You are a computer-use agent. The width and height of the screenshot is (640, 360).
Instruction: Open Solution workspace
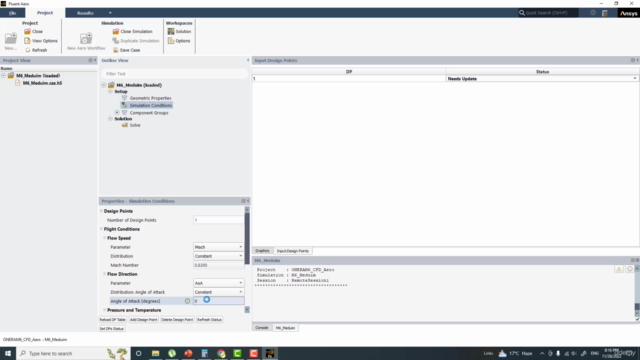179,31
